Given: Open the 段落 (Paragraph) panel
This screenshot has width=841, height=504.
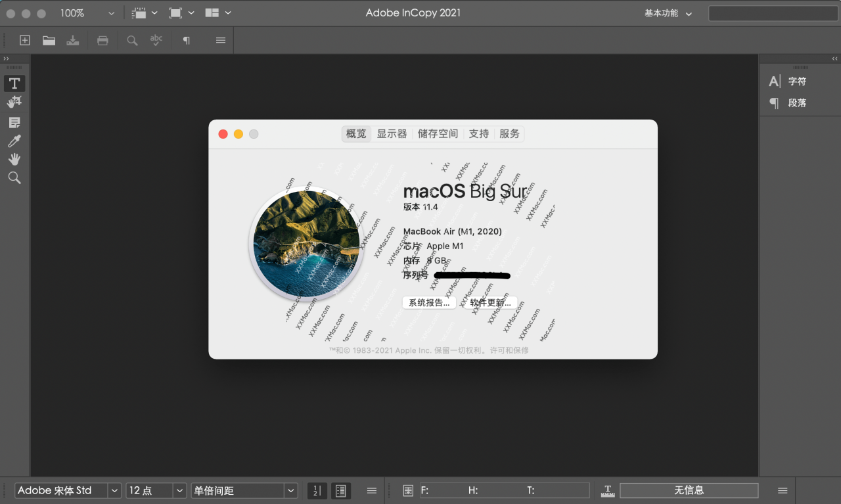Looking at the screenshot, I should click(x=788, y=103).
